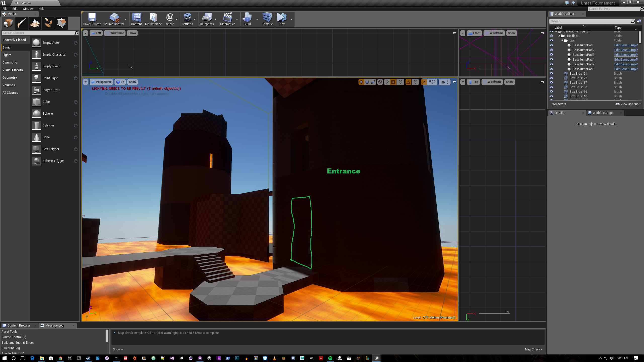Image resolution: width=644 pixels, height=362 pixels.
Task: Toggle world/local coordinate system globe icon
Action: pyautogui.click(x=380, y=82)
